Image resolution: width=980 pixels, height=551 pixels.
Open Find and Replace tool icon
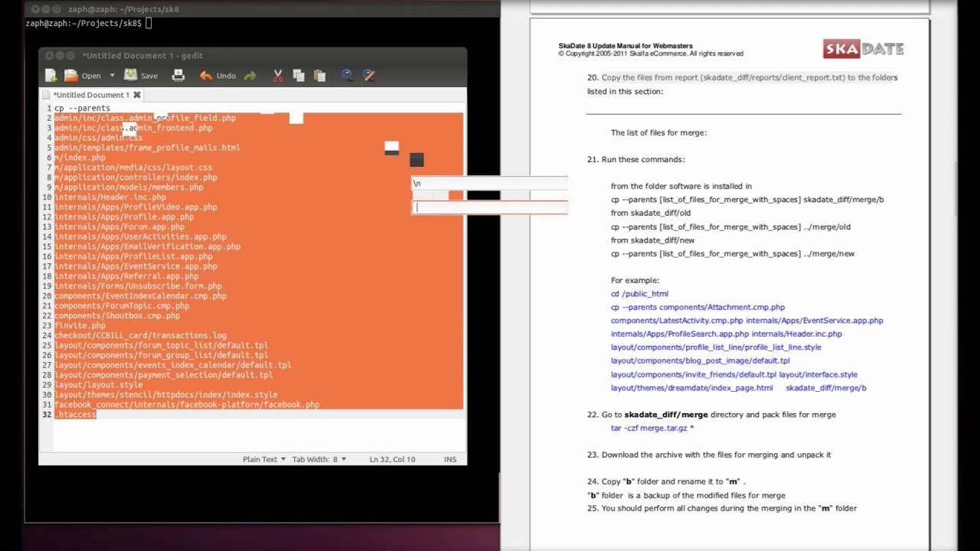[x=368, y=75]
